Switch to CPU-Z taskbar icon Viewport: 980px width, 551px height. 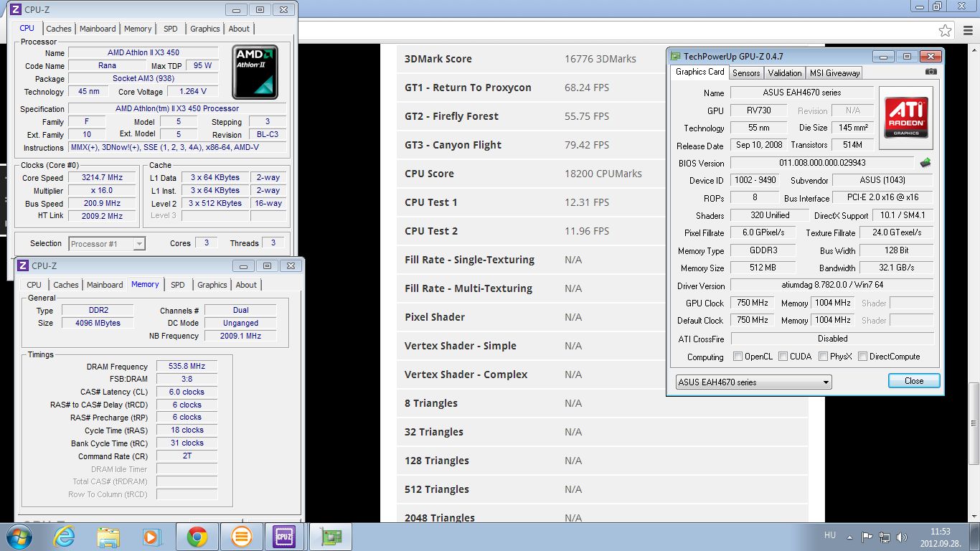click(x=285, y=537)
